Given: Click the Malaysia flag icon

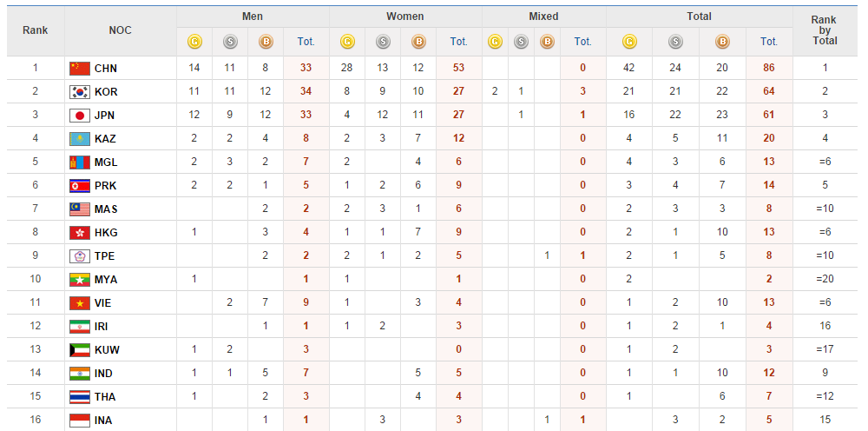Looking at the screenshot, I should pyautogui.click(x=79, y=209).
